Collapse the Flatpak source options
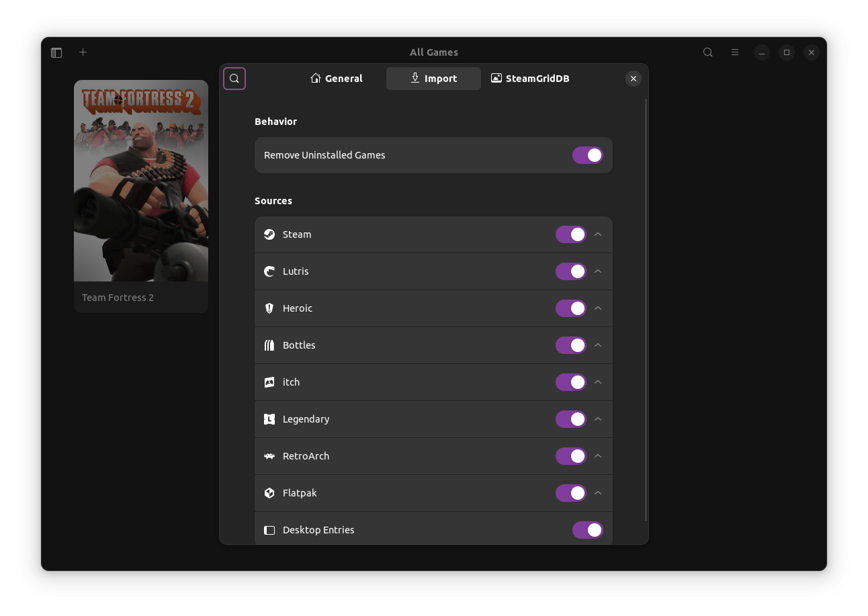The width and height of the screenshot is (868, 616). click(x=597, y=493)
